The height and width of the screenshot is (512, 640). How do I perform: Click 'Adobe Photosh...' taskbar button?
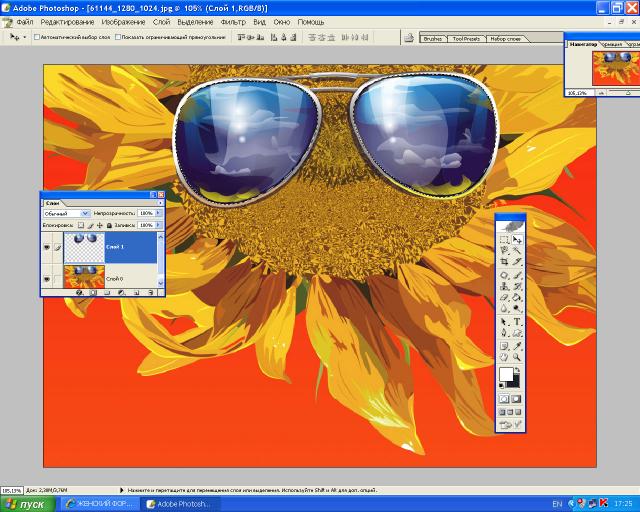[x=180, y=504]
